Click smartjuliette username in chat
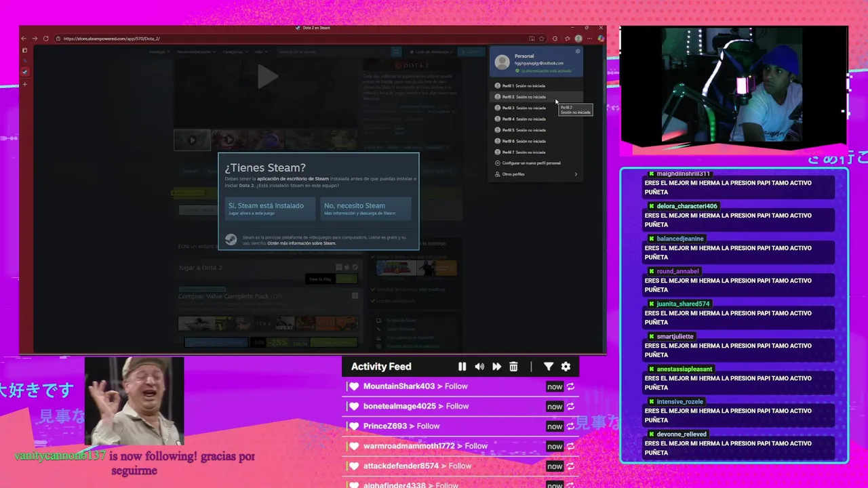Screen dimensions: 868x488 point(675,336)
